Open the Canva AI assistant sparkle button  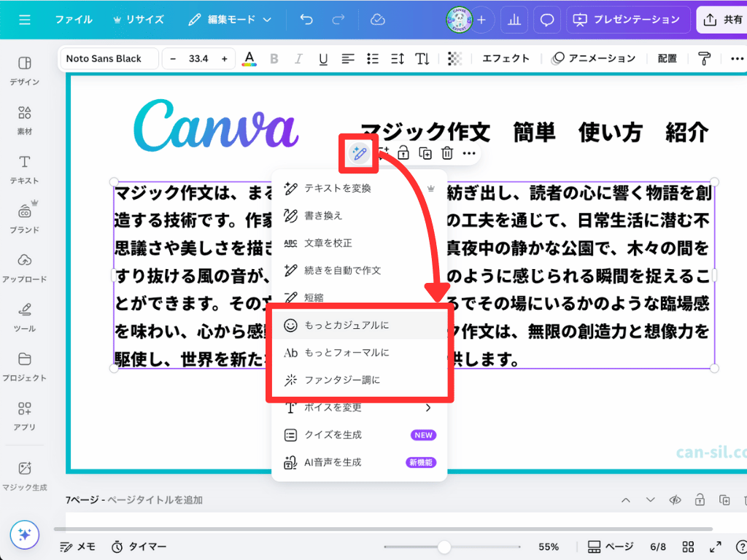click(x=24, y=534)
